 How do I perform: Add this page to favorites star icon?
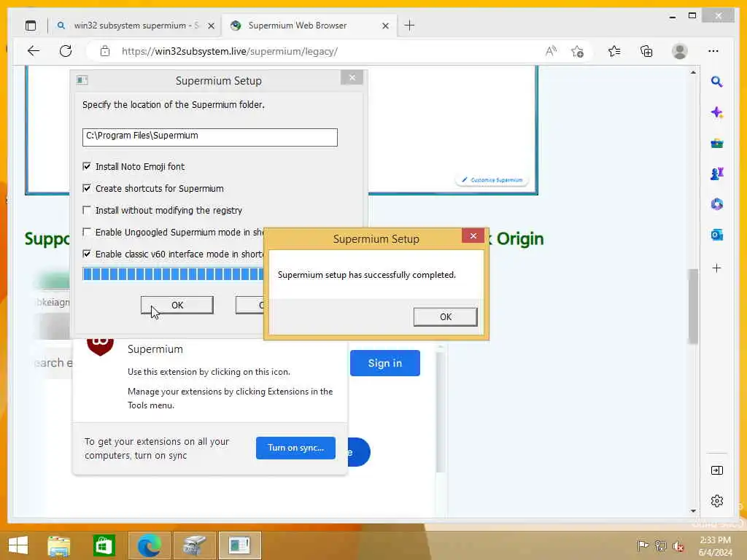578,52
